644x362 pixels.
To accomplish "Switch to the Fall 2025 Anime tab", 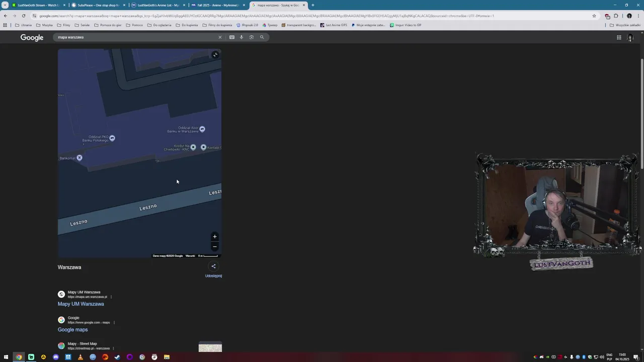I will [218, 5].
